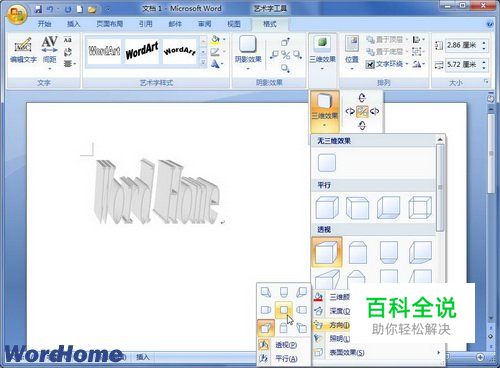Image resolution: width=500 pixels, height=368 pixels.
Task: Nudge shadow right
Action: (x=297, y=54)
